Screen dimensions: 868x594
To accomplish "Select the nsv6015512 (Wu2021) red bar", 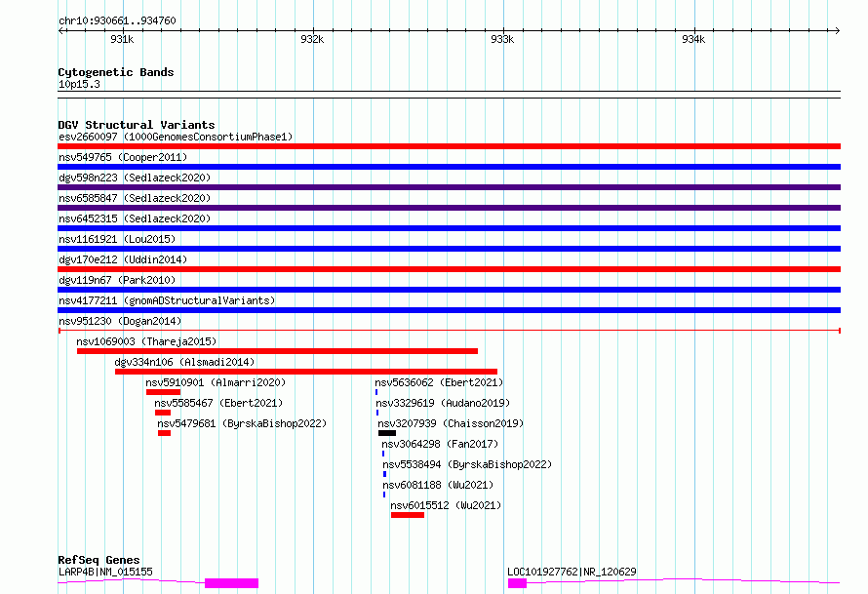I will [x=408, y=515].
